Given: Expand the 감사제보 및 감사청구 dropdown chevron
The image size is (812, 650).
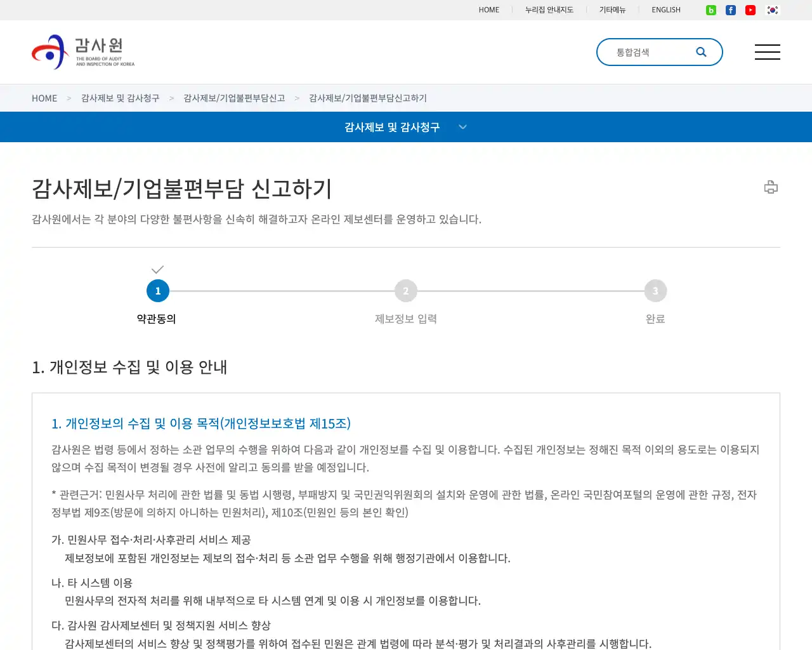Looking at the screenshot, I should tap(463, 127).
